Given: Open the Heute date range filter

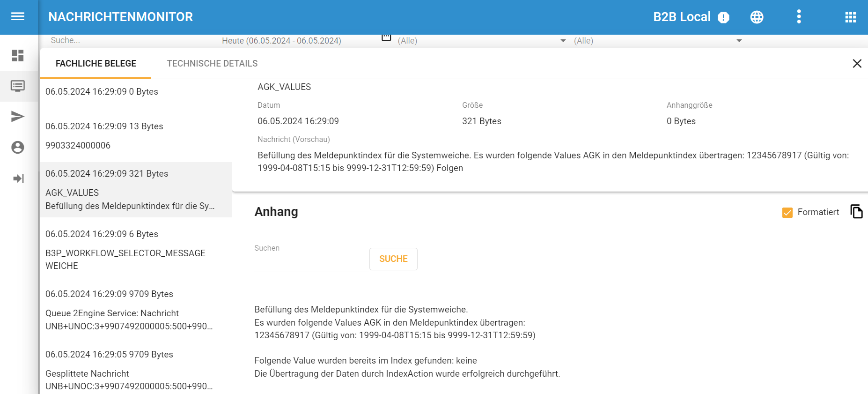Looking at the screenshot, I should click(x=281, y=41).
